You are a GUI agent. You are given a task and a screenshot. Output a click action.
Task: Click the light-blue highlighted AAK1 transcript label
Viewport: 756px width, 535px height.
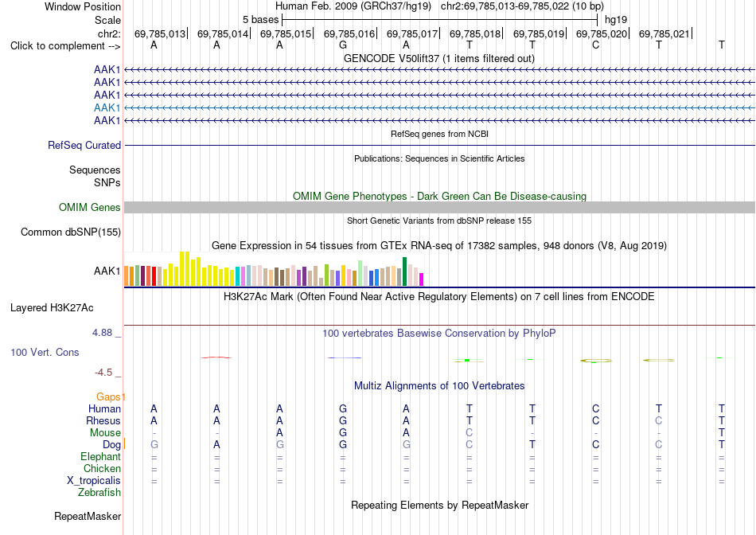pos(107,107)
